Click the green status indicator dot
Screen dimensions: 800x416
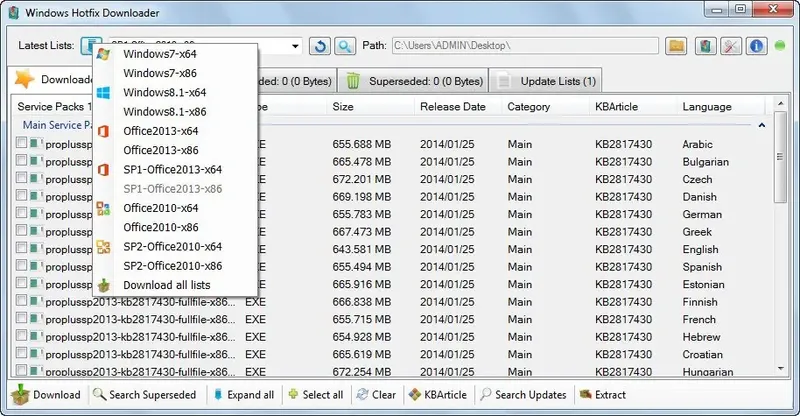780,45
